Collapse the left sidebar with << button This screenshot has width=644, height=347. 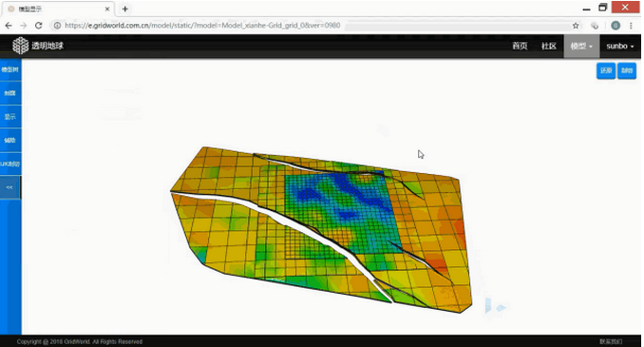(9, 187)
